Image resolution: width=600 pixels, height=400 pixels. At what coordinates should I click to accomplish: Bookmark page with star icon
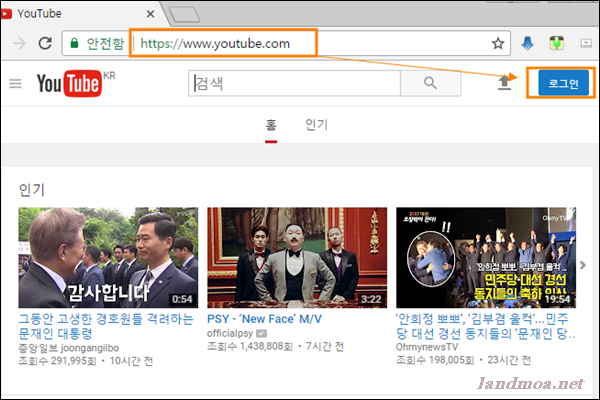tap(498, 43)
